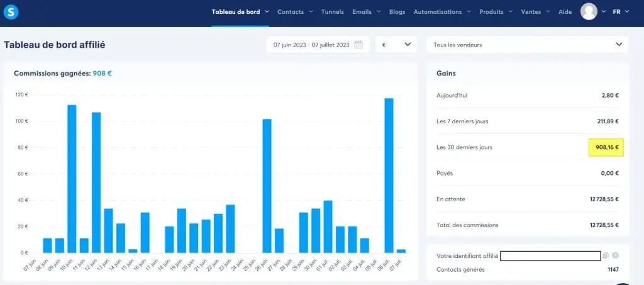Open the € currency dropdown

click(396, 44)
